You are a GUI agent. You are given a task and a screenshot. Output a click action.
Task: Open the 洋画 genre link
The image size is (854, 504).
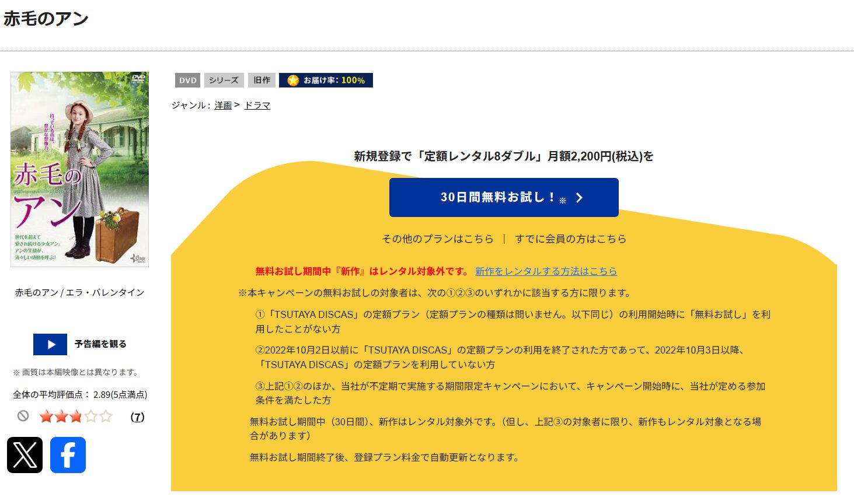(x=223, y=106)
